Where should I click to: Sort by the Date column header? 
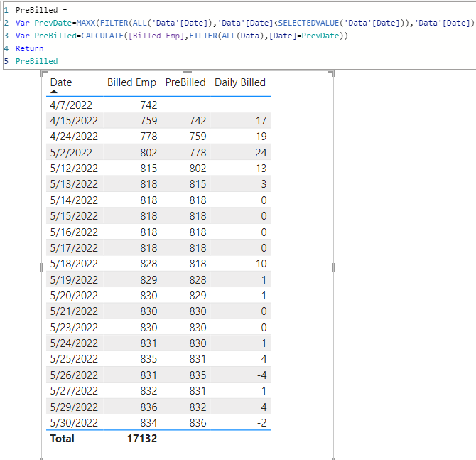61,82
